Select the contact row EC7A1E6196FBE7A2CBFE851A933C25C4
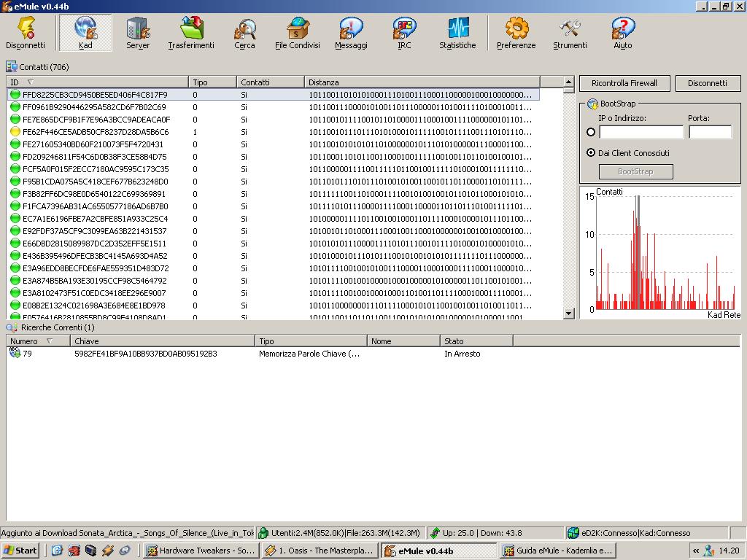This screenshot has height=560, width=747. click(273, 219)
